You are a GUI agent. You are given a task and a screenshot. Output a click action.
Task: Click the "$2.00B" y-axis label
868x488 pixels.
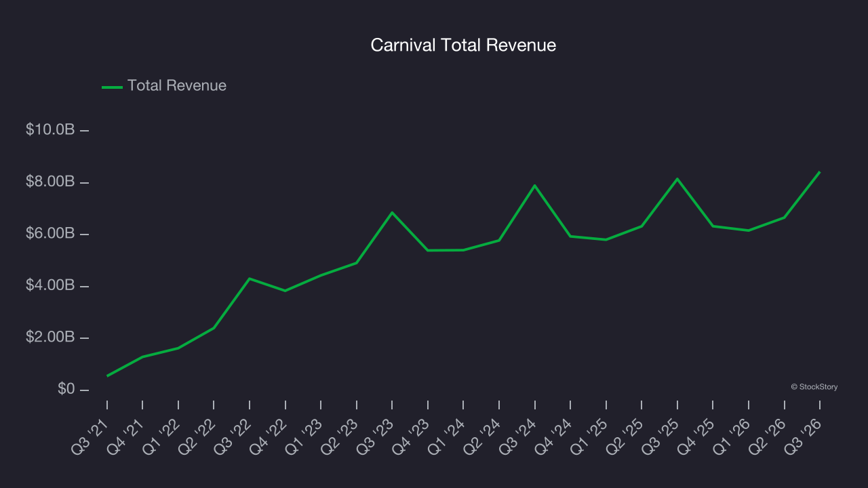click(x=50, y=338)
